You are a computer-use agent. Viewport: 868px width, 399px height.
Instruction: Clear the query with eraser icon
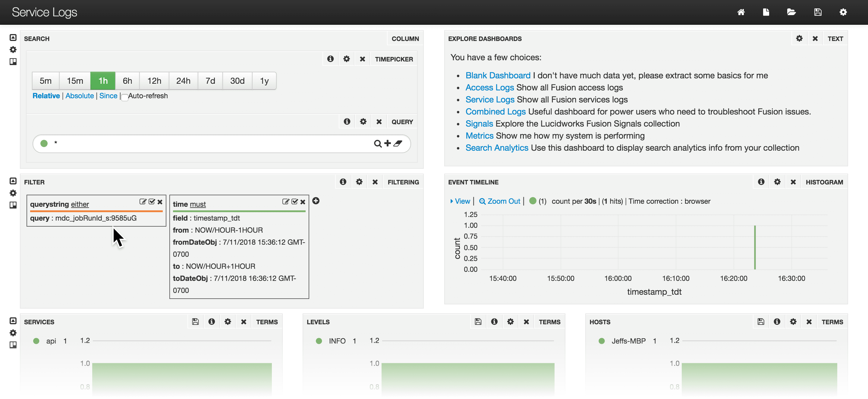point(398,143)
